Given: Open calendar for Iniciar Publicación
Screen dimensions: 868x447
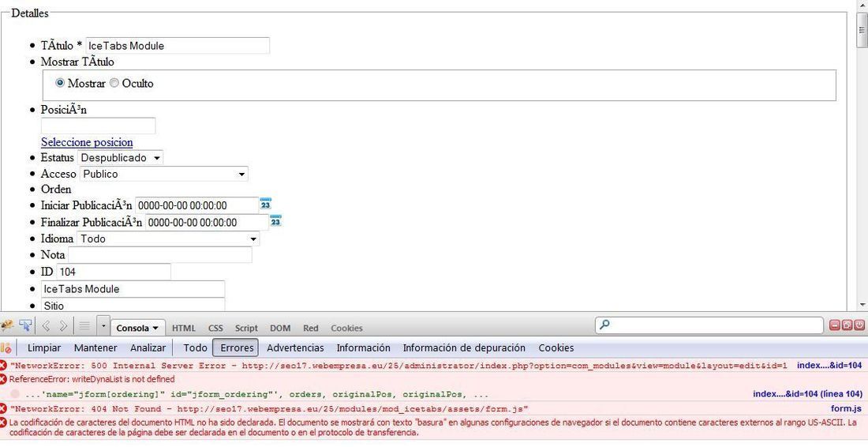Looking at the screenshot, I should [266, 204].
